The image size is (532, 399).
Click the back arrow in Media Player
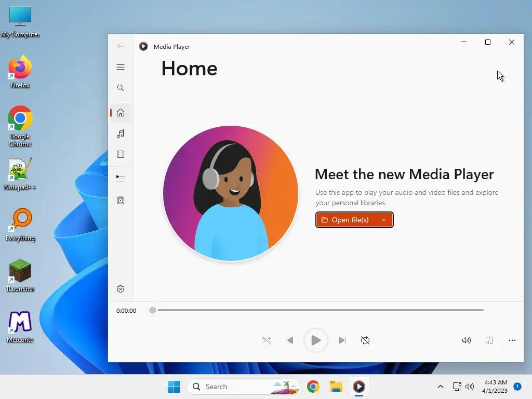click(x=121, y=46)
